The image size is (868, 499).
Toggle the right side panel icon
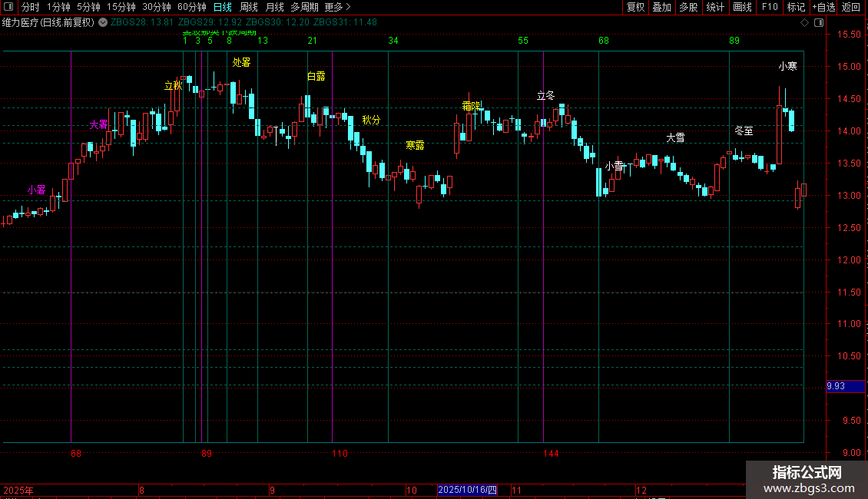point(819,23)
